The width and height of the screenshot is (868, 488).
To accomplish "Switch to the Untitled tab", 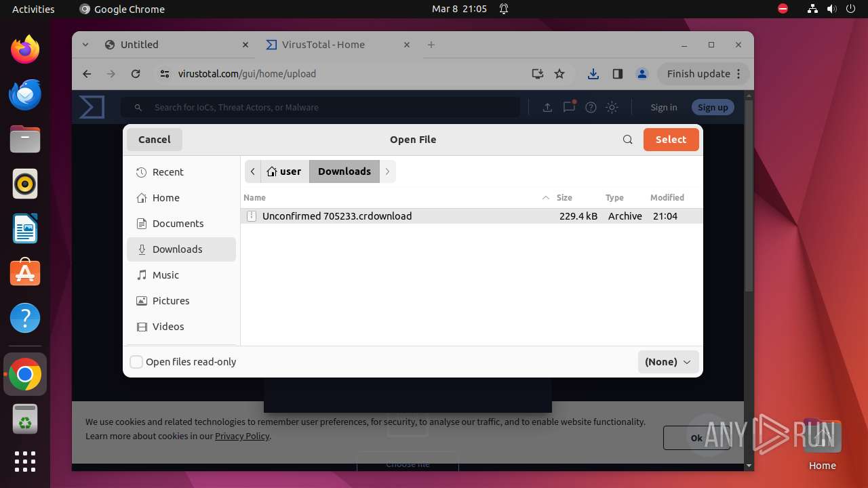I will click(x=177, y=45).
